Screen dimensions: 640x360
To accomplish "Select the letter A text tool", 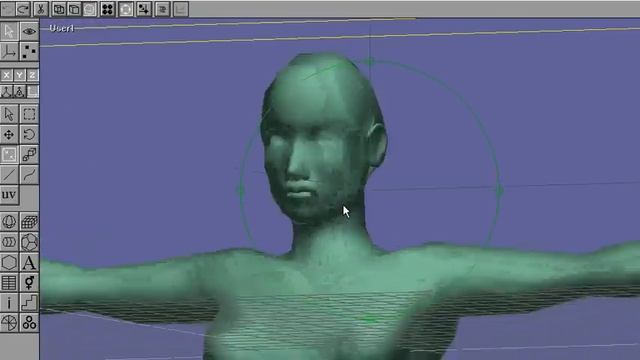I will coord(29,262).
